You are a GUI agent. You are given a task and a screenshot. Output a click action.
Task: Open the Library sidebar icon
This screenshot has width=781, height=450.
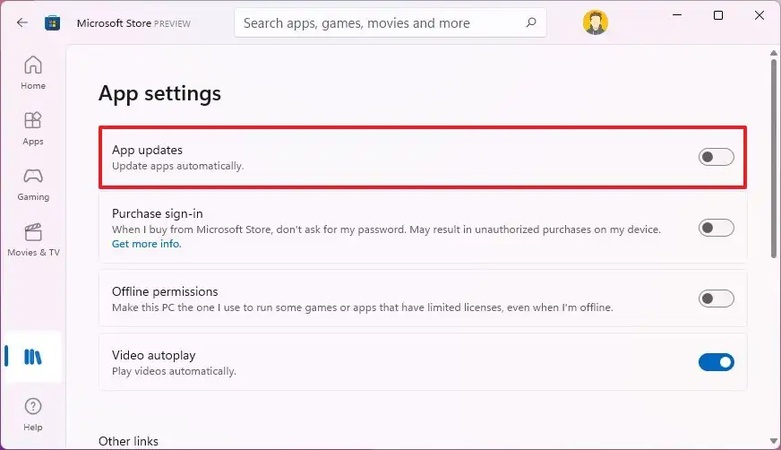33,356
